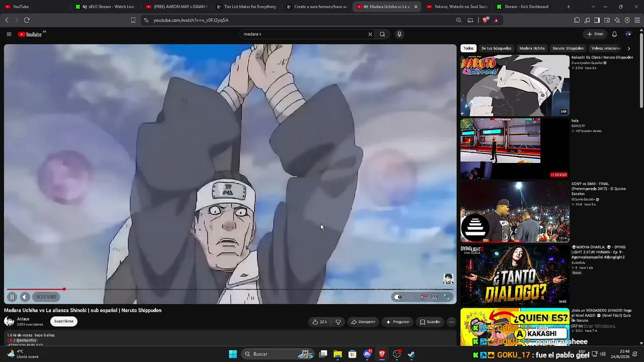Select the Naruto: Shippūden filter chip

click(568, 48)
